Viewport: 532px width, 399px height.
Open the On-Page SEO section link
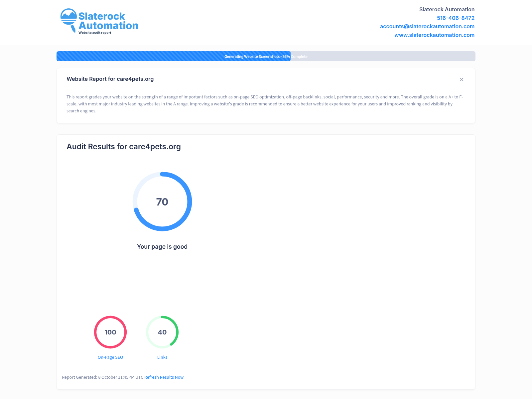pos(110,357)
